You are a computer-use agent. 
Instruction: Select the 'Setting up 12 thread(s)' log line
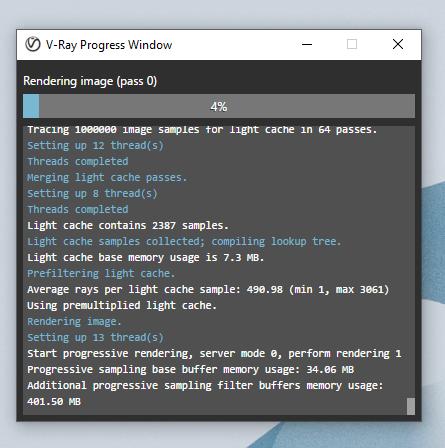[x=95, y=146]
